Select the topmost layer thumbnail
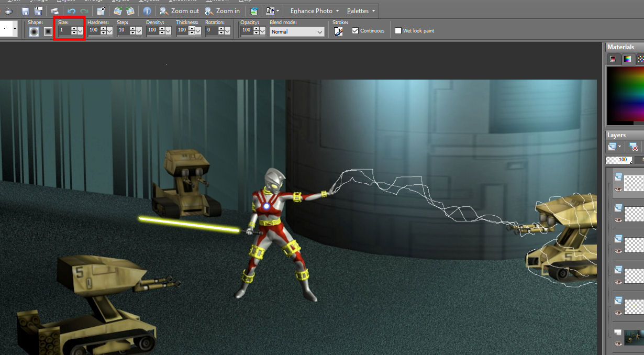 (634, 183)
